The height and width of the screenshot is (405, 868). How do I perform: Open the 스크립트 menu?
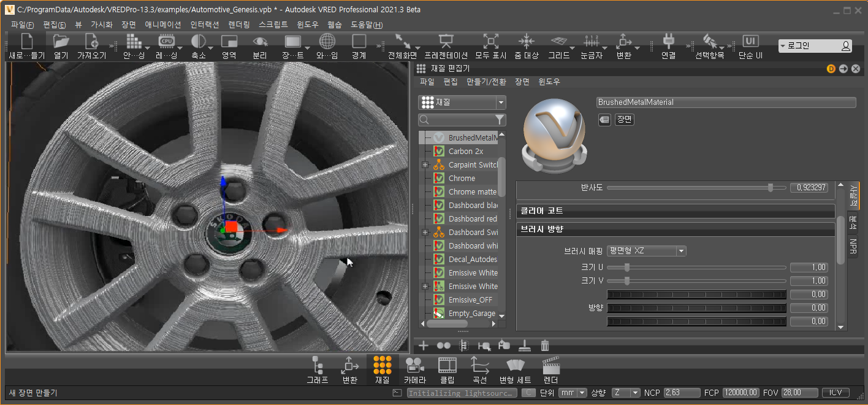pos(273,25)
